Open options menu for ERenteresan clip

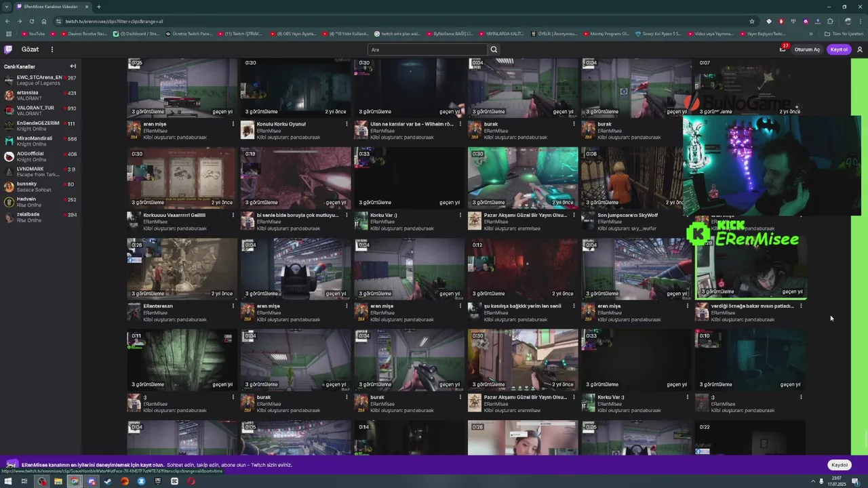click(233, 306)
